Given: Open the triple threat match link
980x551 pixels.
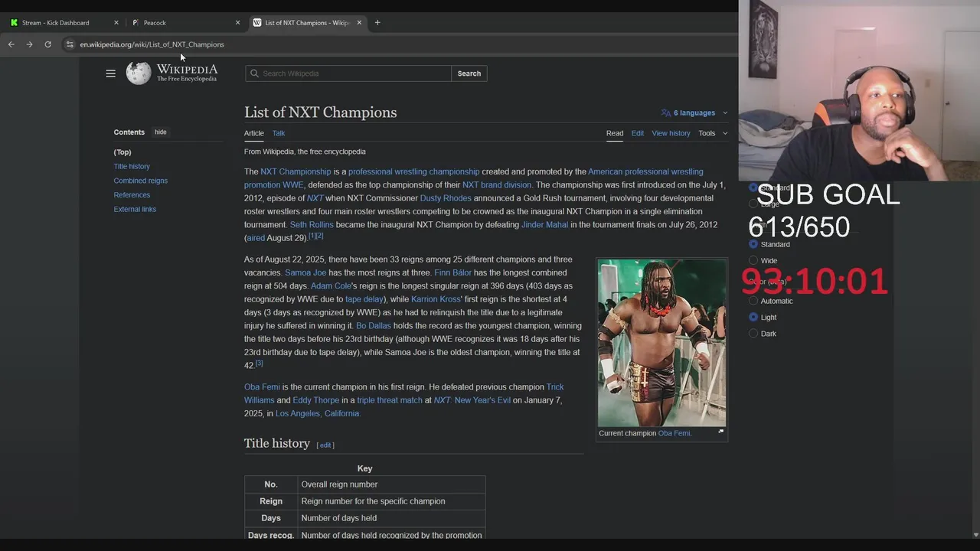Looking at the screenshot, I should coord(390,400).
